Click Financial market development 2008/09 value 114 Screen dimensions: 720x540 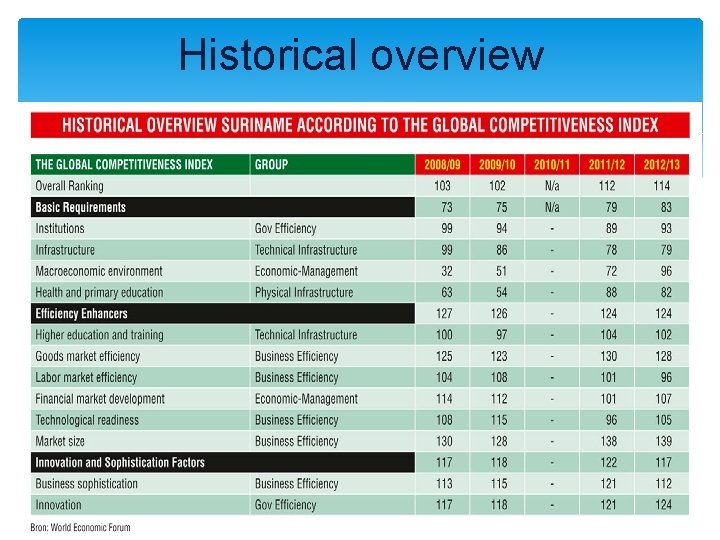pos(444,399)
